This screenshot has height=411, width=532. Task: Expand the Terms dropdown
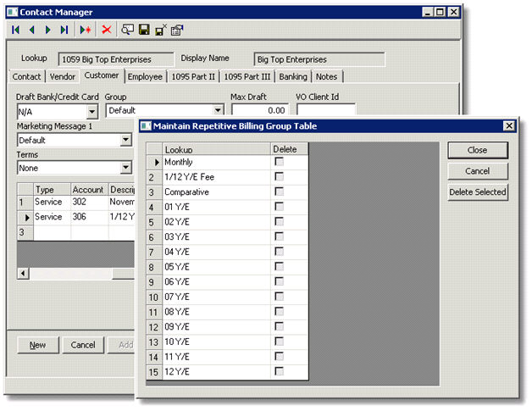(126, 167)
